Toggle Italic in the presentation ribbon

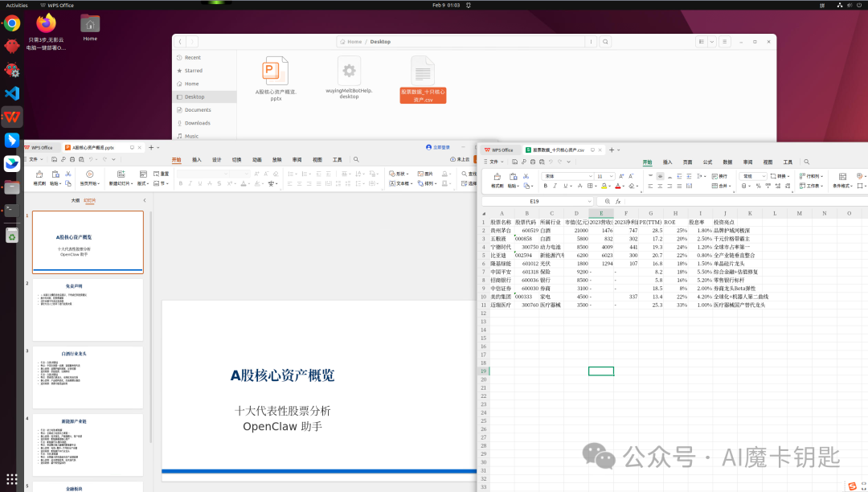[190, 183]
